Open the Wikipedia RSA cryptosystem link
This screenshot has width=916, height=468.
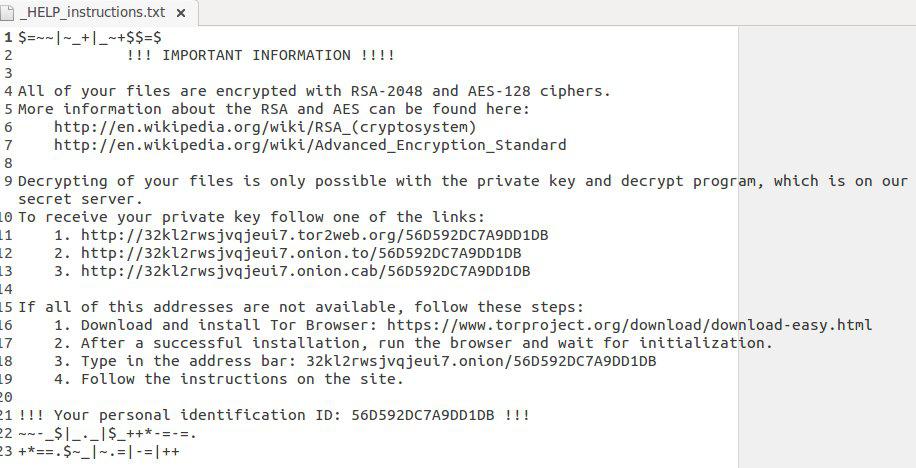(x=265, y=127)
